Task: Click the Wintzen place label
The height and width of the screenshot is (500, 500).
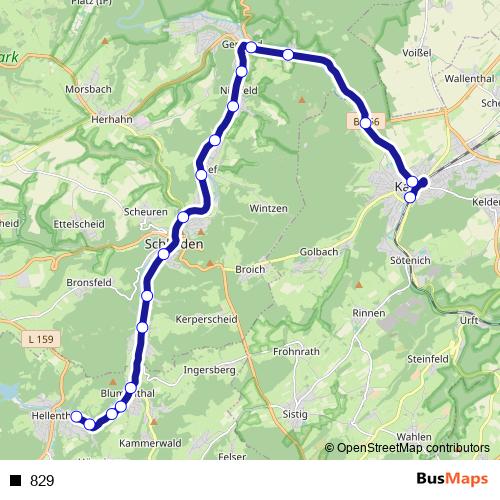Action: coord(269,209)
